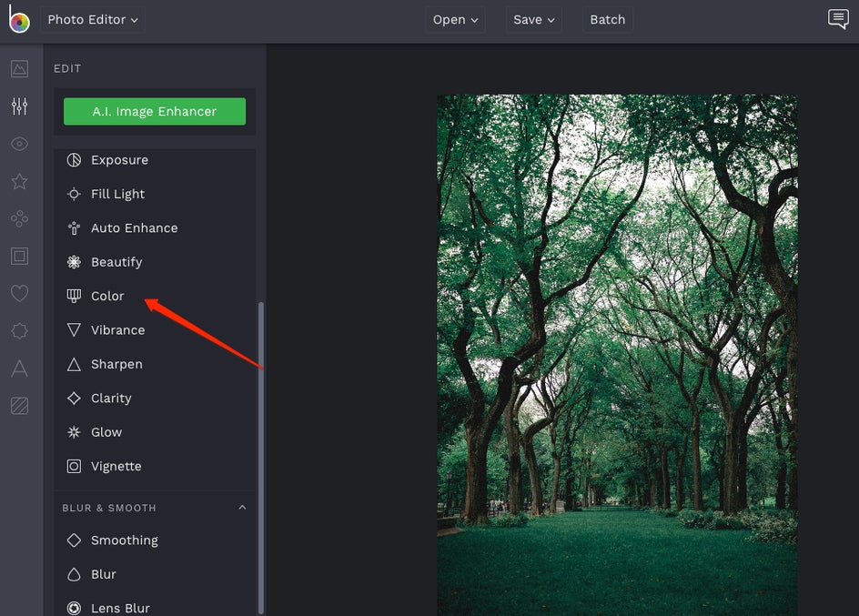Open the Artsy sidebar icon
Screen dimensions: 859x616
pyautogui.click(x=20, y=219)
